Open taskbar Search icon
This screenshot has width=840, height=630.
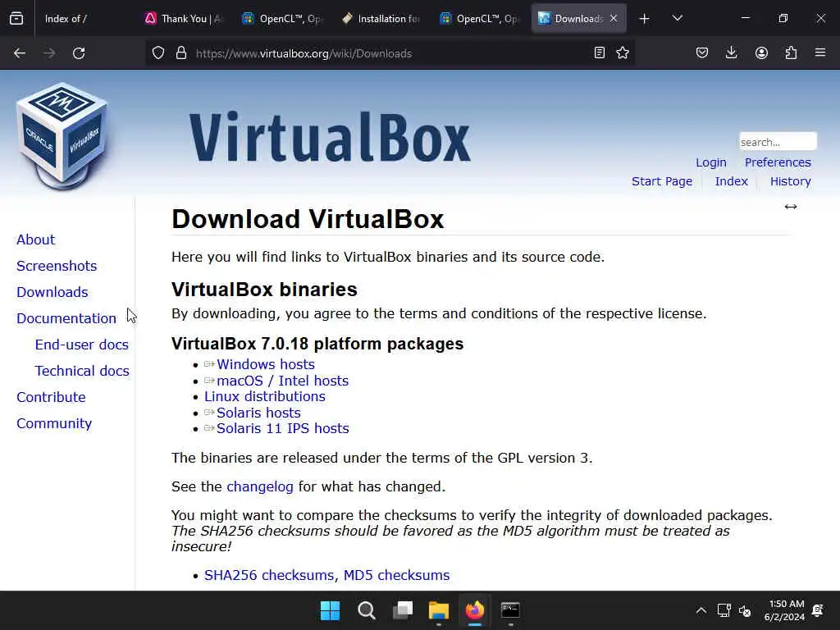(367, 610)
